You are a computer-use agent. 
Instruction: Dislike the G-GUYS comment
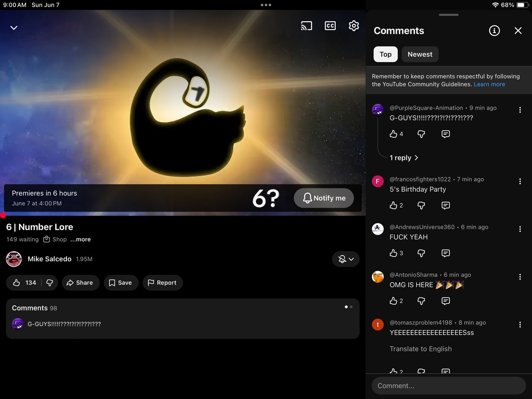click(421, 134)
